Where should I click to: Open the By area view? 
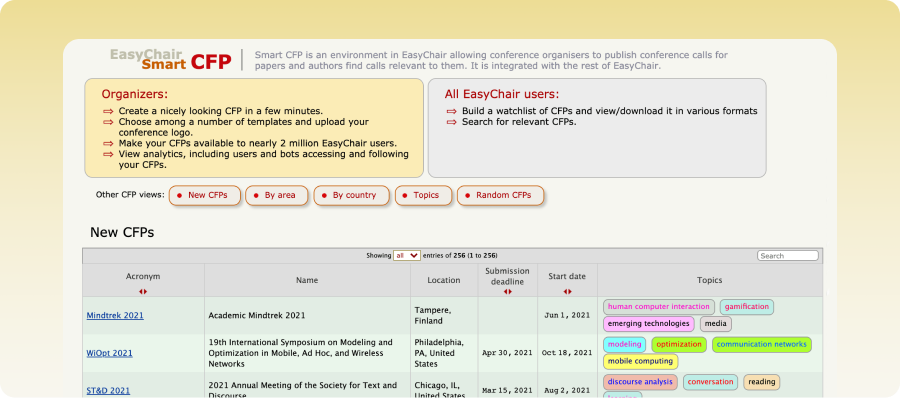pos(277,195)
